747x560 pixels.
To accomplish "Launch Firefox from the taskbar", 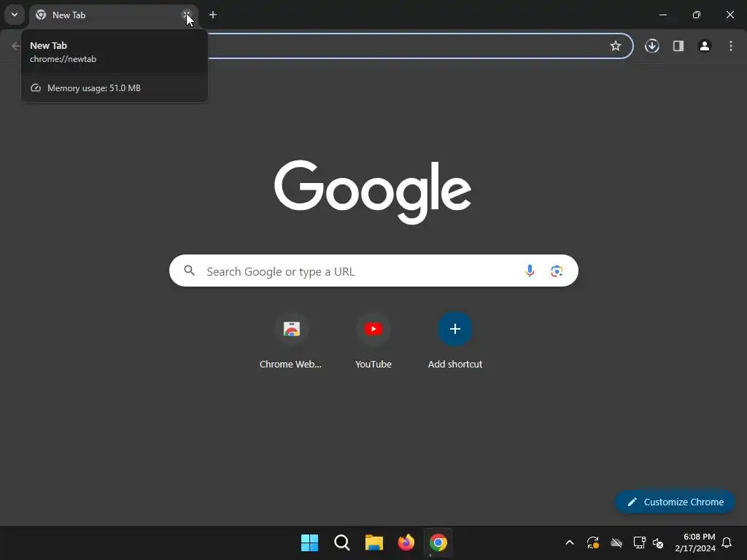I will click(x=406, y=542).
